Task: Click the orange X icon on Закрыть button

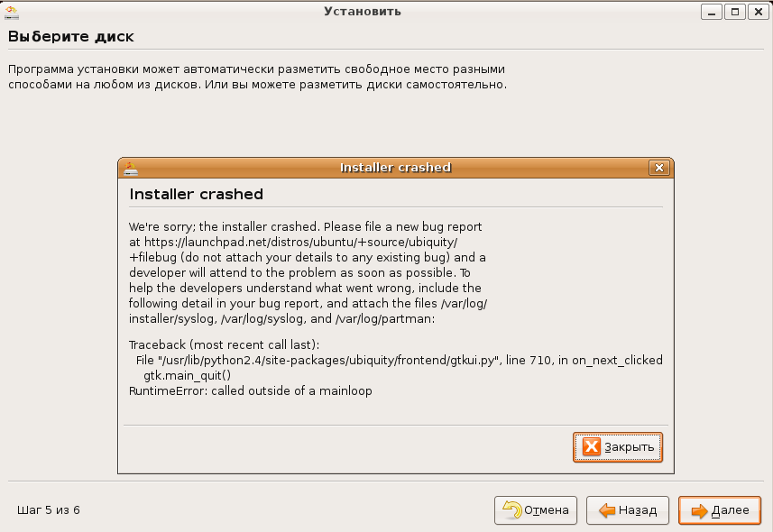Action: [x=591, y=446]
